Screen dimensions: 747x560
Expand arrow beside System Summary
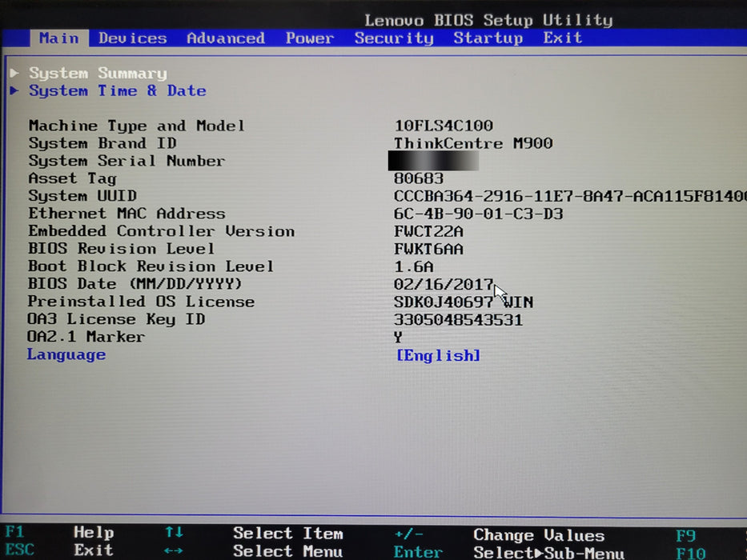pos(14,72)
